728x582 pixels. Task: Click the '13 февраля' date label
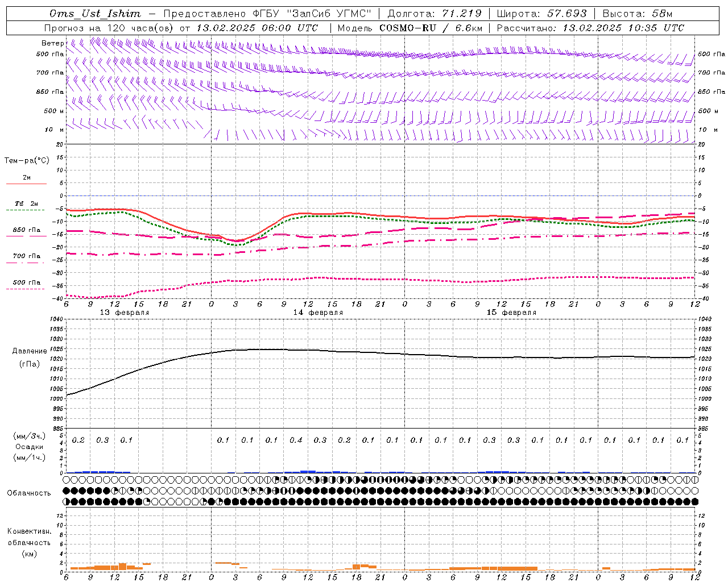(125, 313)
